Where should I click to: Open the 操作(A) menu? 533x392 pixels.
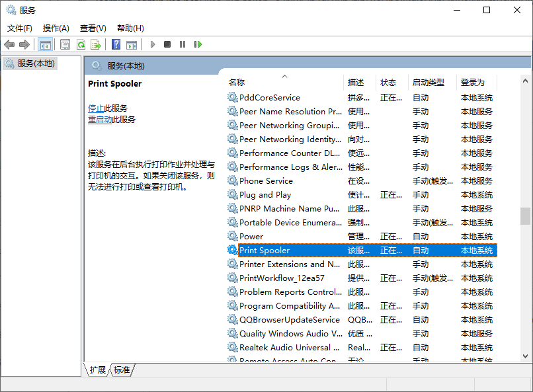click(56, 28)
